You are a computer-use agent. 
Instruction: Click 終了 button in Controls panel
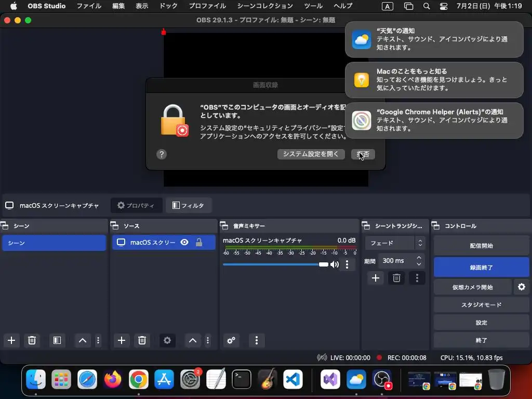(x=482, y=340)
